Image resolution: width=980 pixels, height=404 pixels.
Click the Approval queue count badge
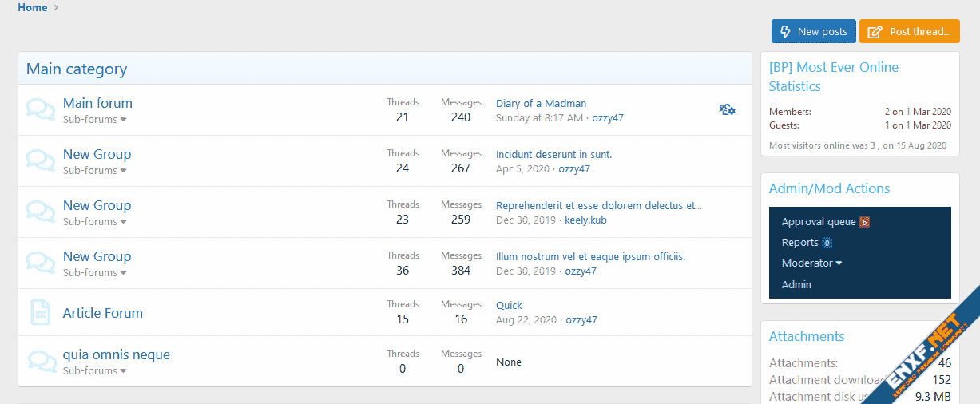(x=864, y=222)
